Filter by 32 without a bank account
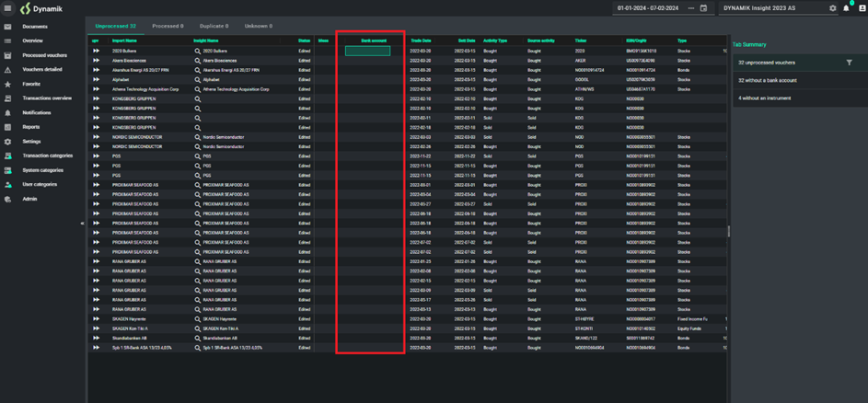 [x=768, y=80]
